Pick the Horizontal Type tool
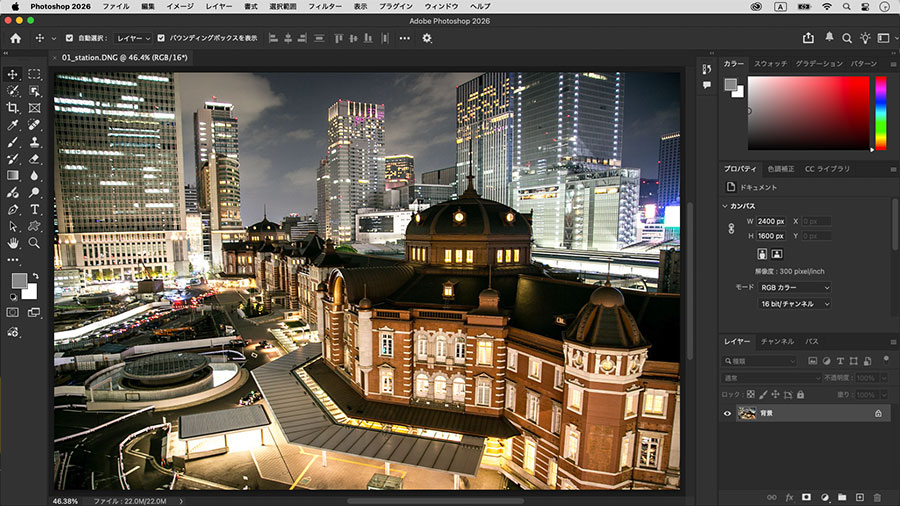900x506 pixels. point(34,209)
